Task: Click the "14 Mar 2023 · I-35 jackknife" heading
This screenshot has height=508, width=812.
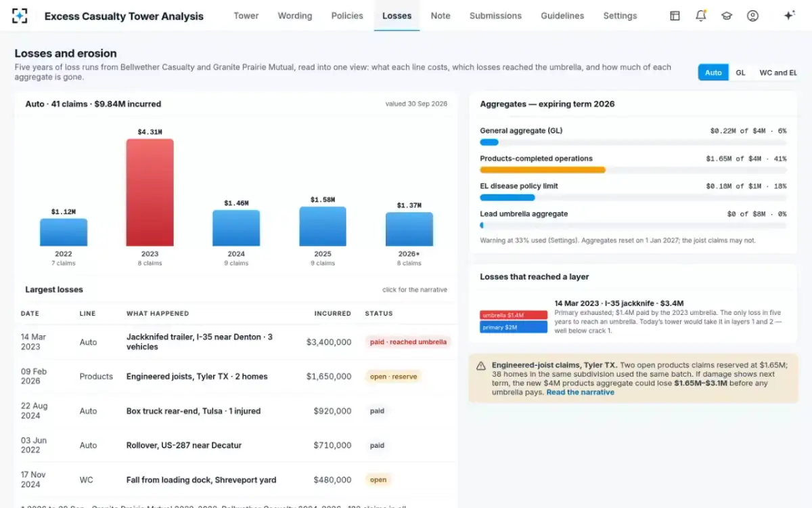Action: click(x=619, y=303)
